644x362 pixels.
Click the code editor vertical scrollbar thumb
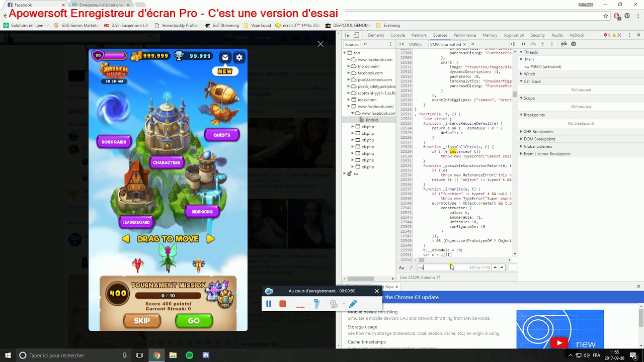pyautogui.click(x=515, y=94)
